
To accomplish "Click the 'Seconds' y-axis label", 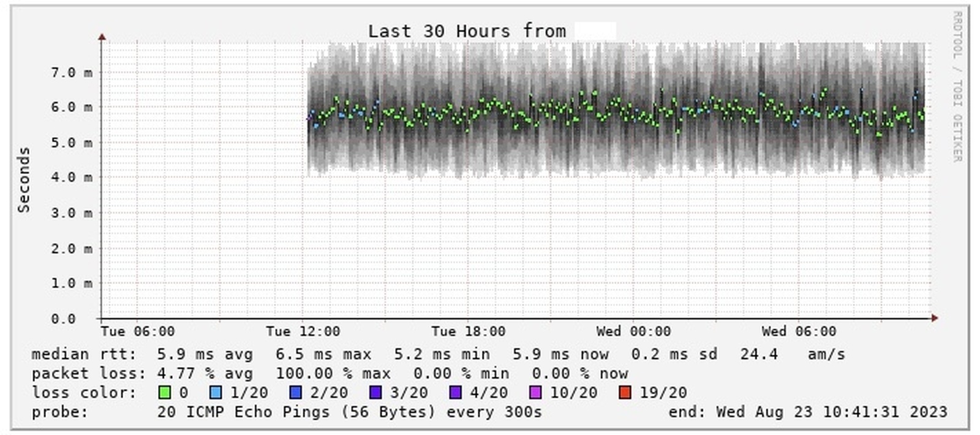I will (x=24, y=179).
